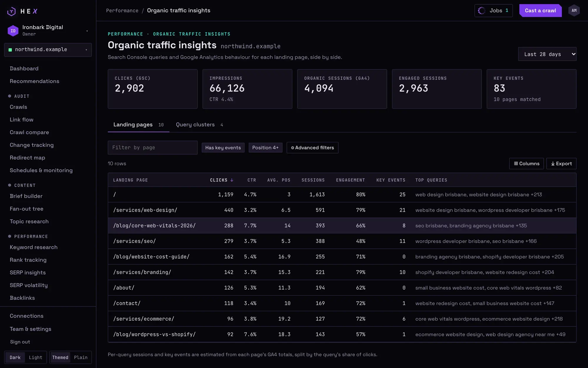Open SERP insights in the sidebar
This screenshot has width=588, height=368.
pos(28,273)
